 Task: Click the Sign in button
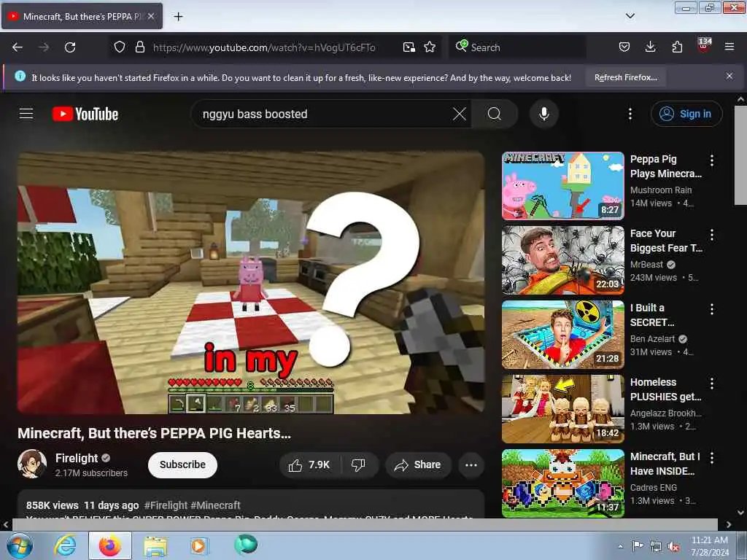[686, 114]
